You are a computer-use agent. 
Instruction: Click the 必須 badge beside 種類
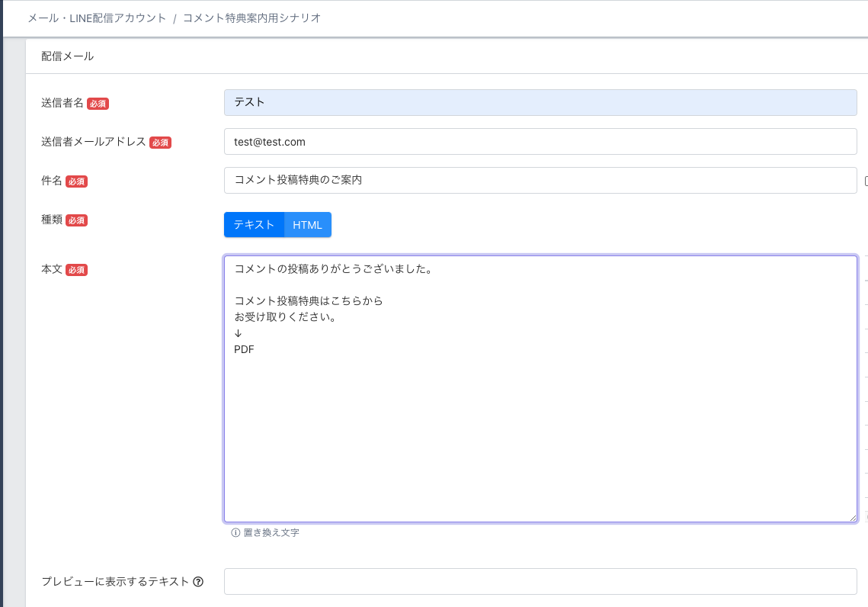[x=76, y=220]
